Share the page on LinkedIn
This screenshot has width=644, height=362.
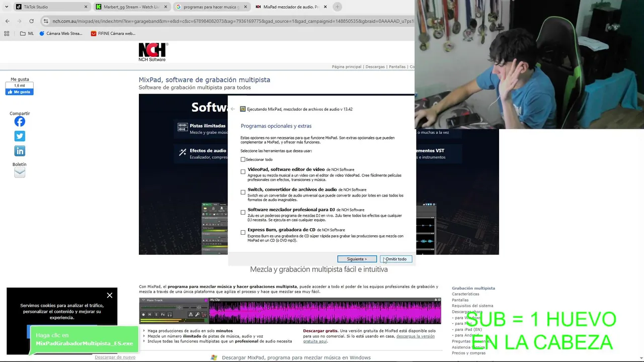click(x=20, y=151)
